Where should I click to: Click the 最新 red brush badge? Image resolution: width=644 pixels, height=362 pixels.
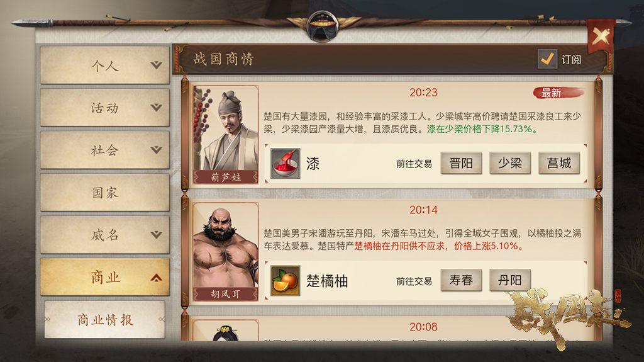click(x=558, y=93)
